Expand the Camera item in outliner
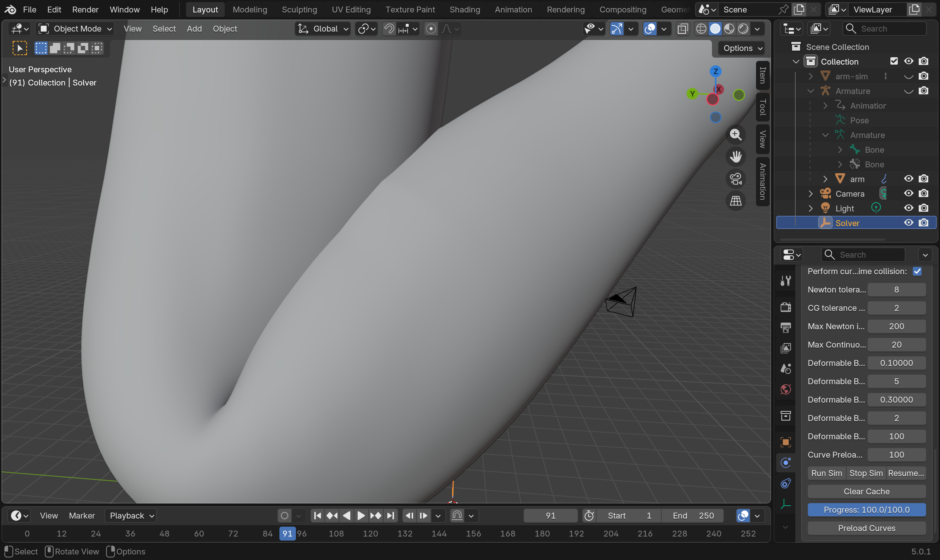The height and width of the screenshot is (560, 940). pos(810,194)
